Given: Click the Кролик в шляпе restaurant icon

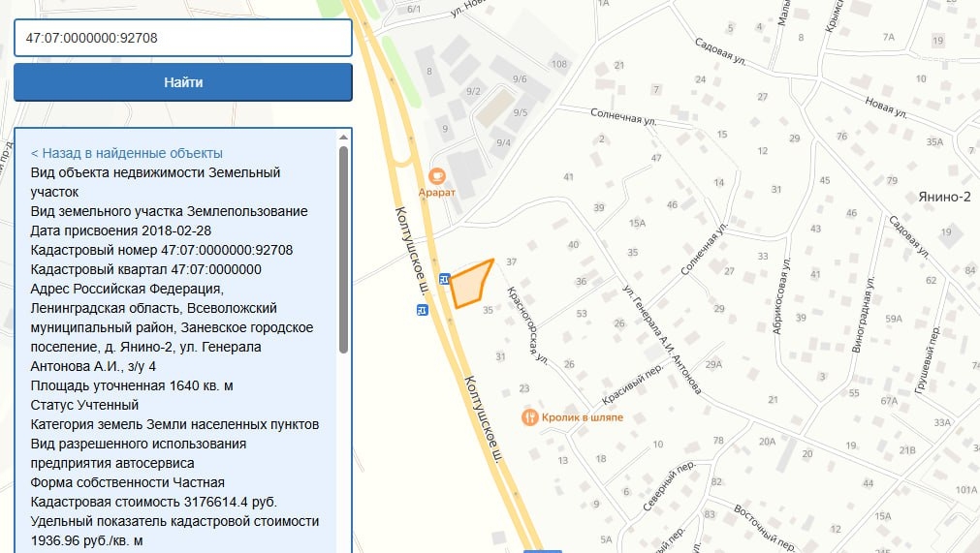Looking at the screenshot, I should [528, 417].
